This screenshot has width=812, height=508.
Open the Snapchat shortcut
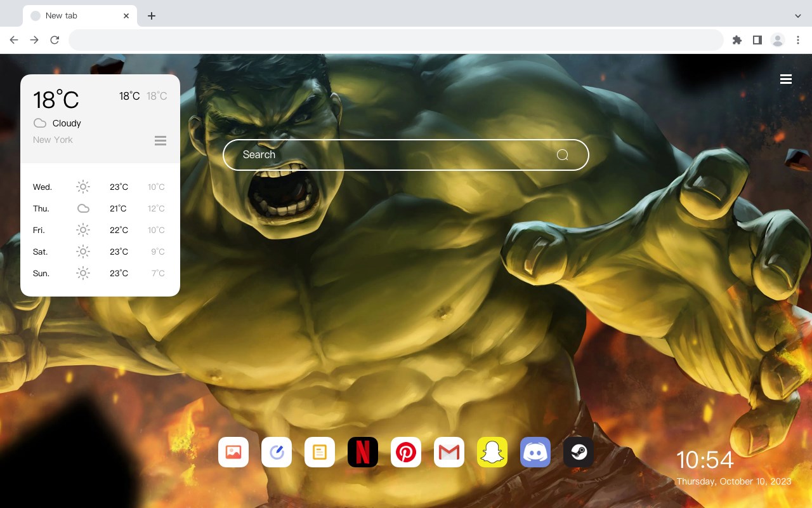click(492, 452)
